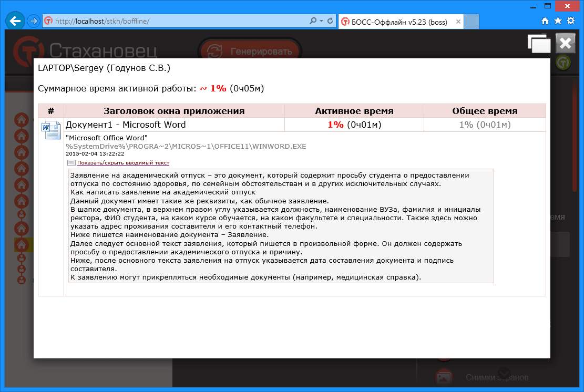The width and height of the screenshot is (584, 392).
Task: Click the browser forward arrow button
Action: click(34, 21)
